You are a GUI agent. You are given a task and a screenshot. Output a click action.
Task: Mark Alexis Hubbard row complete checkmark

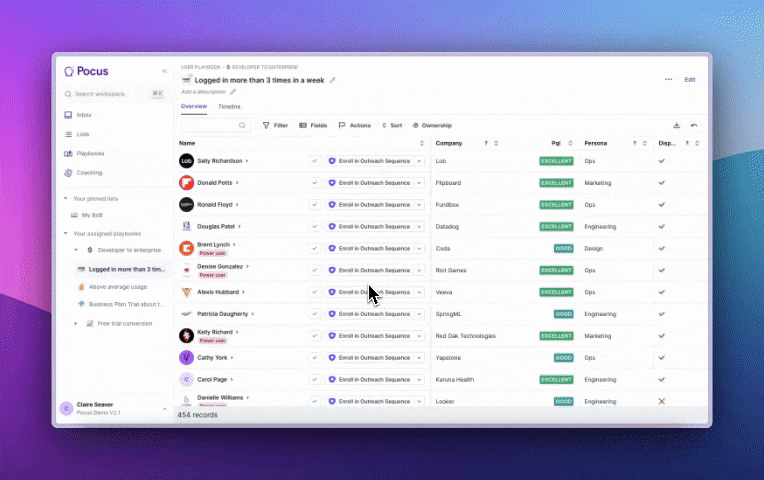(315, 292)
